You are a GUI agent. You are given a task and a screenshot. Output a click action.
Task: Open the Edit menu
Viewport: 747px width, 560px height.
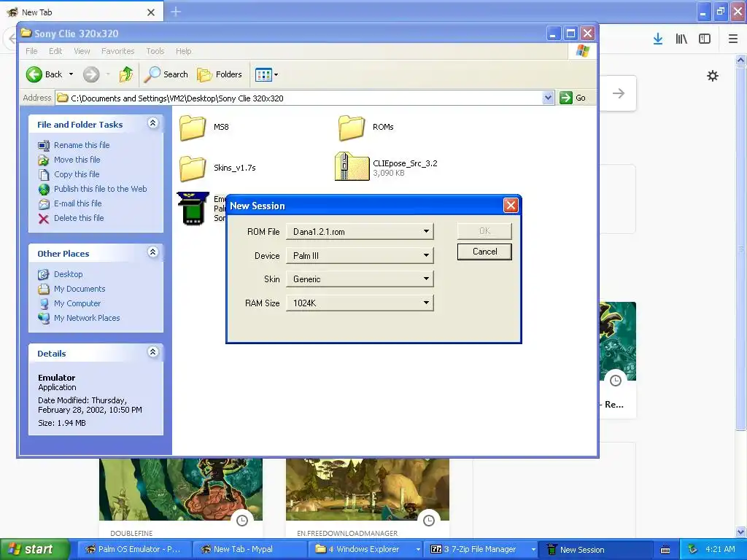pyautogui.click(x=55, y=51)
